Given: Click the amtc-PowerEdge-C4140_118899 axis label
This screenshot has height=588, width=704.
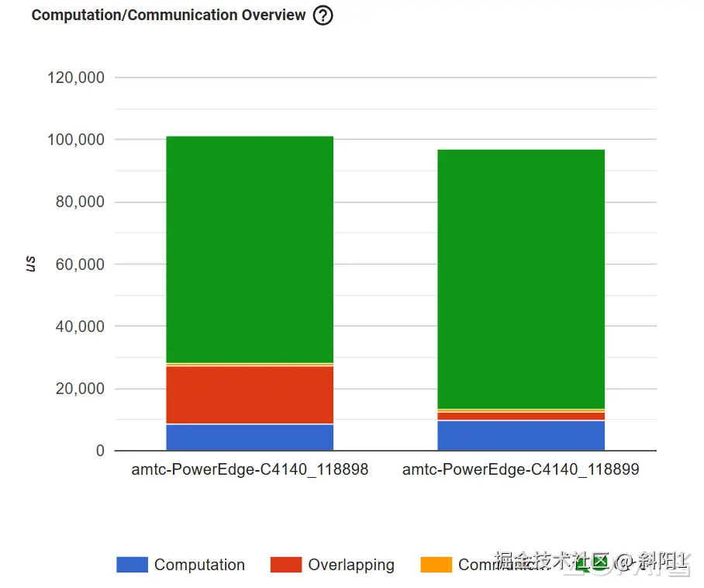Looking at the screenshot, I should [x=521, y=469].
